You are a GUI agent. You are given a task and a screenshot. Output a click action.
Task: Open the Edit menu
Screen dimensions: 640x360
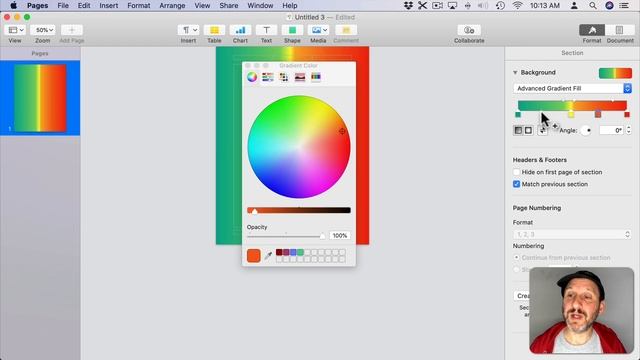[84, 6]
